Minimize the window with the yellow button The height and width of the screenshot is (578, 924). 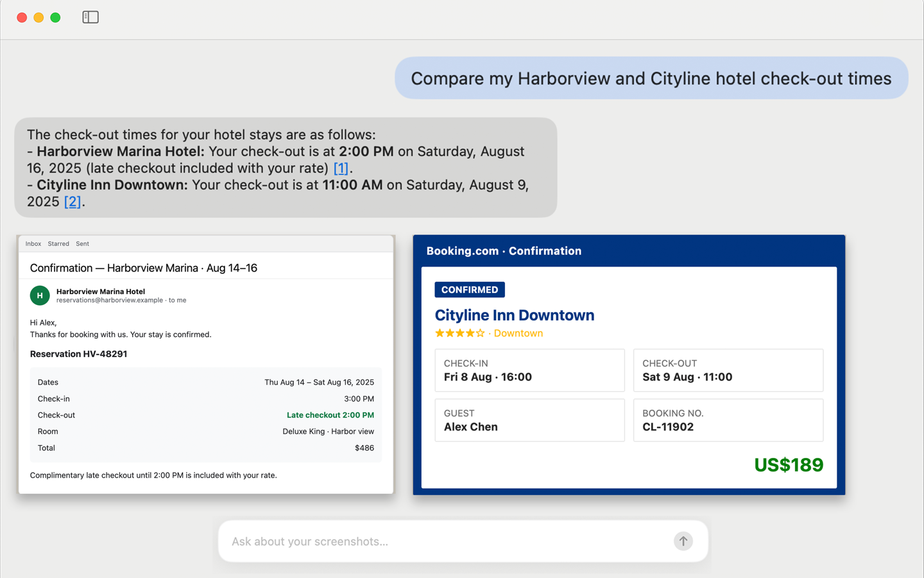pos(38,17)
